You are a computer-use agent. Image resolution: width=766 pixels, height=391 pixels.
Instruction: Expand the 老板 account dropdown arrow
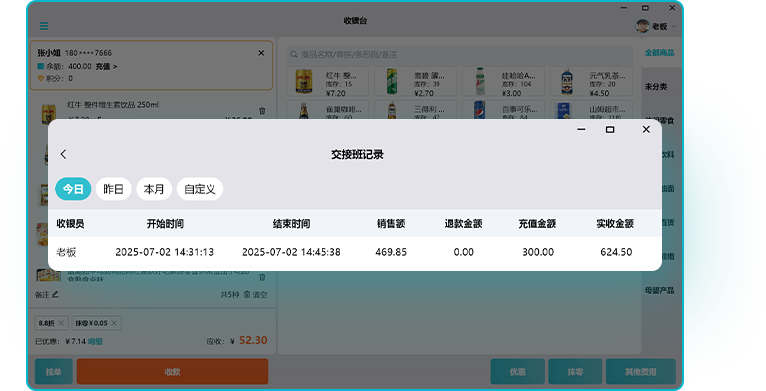point(674,26)
